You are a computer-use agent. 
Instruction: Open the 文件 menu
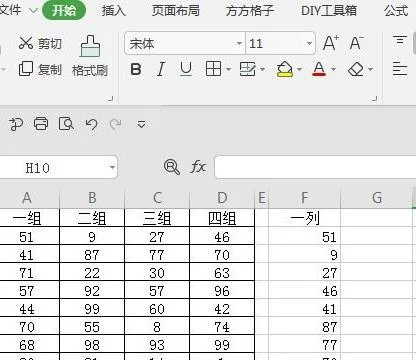[x=11, y=10]
